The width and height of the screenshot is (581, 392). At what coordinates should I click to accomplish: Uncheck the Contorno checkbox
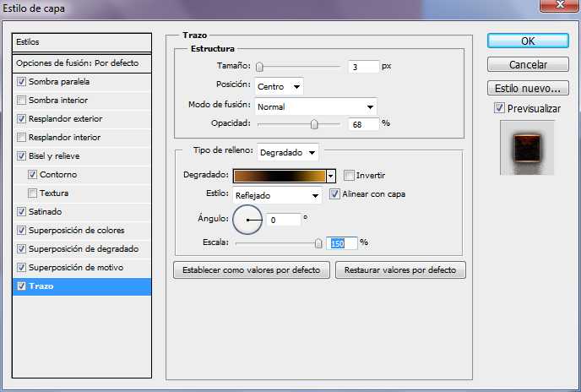pos(33,174)
